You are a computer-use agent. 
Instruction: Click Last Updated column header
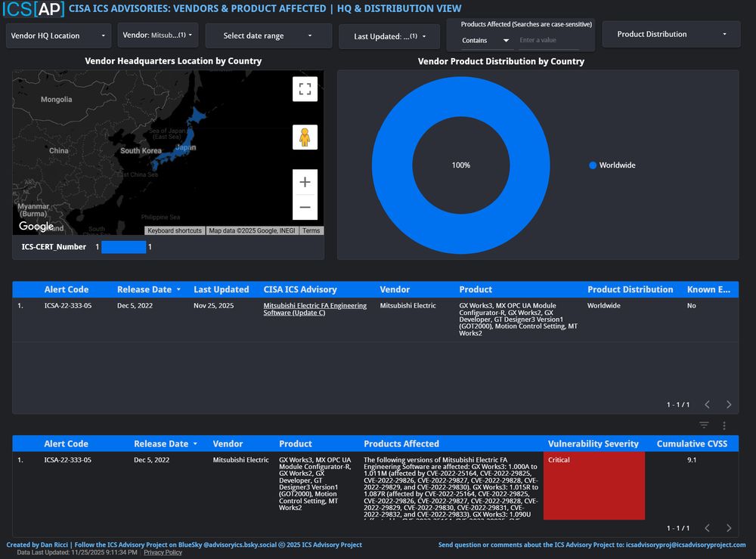[x=222, y=289]
